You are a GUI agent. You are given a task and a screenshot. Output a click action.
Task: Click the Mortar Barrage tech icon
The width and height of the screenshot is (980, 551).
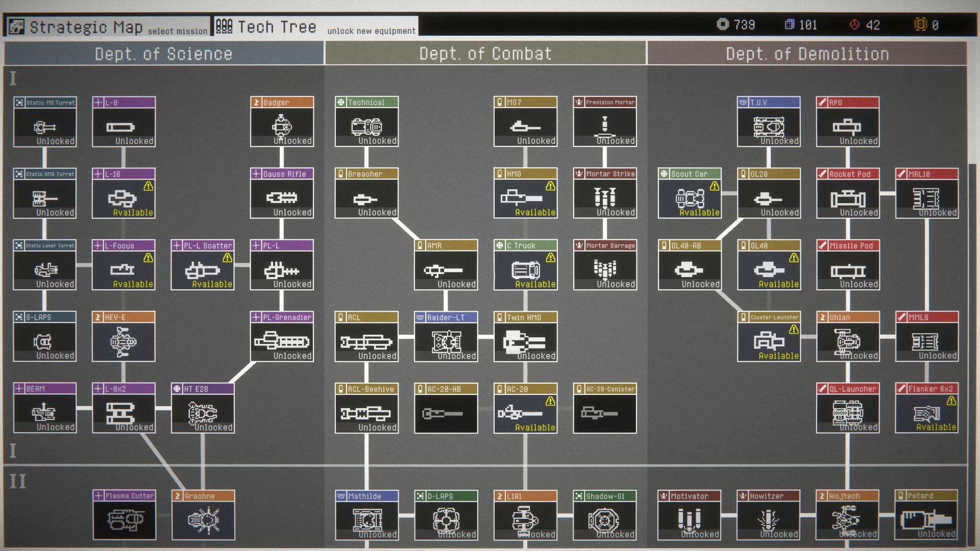[605, 267]
